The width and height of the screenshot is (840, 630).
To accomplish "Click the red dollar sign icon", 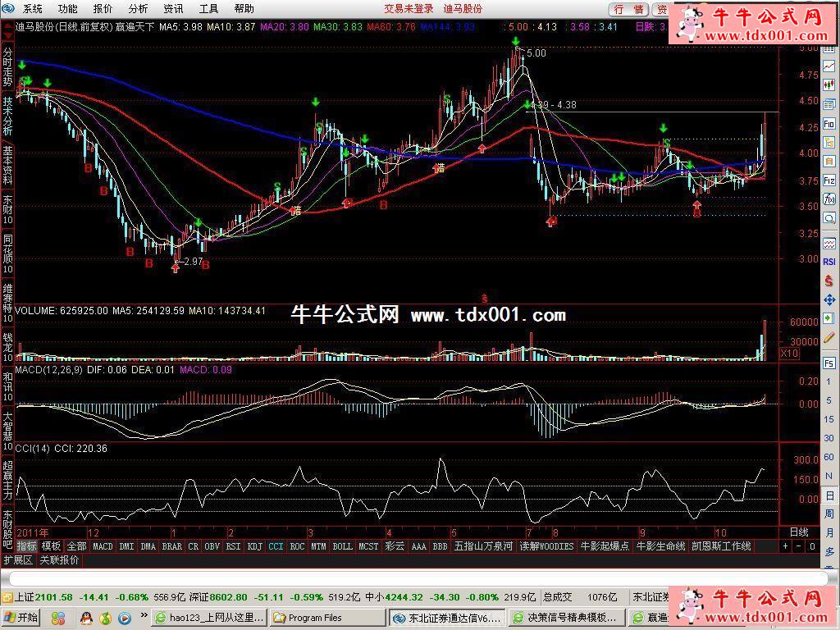I will click(x=829, y=281).
